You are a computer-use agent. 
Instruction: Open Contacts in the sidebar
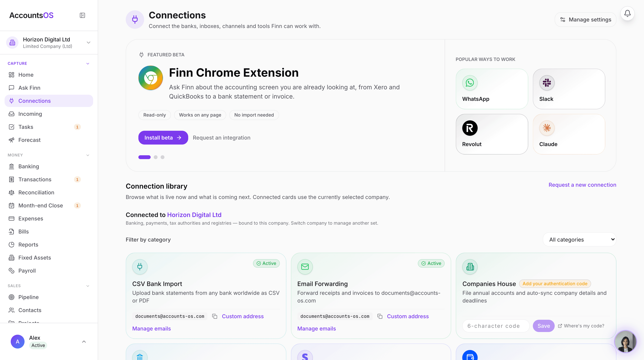tap(49, 310)
